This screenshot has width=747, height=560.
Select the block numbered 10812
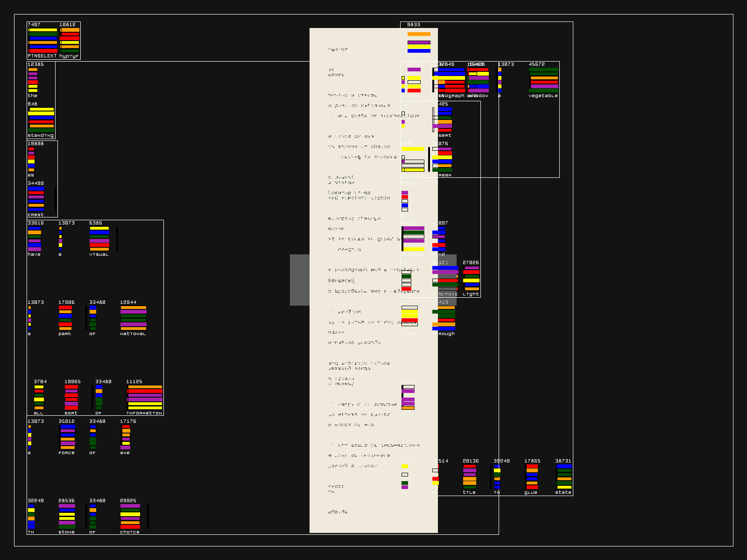(x=70, y=41)
